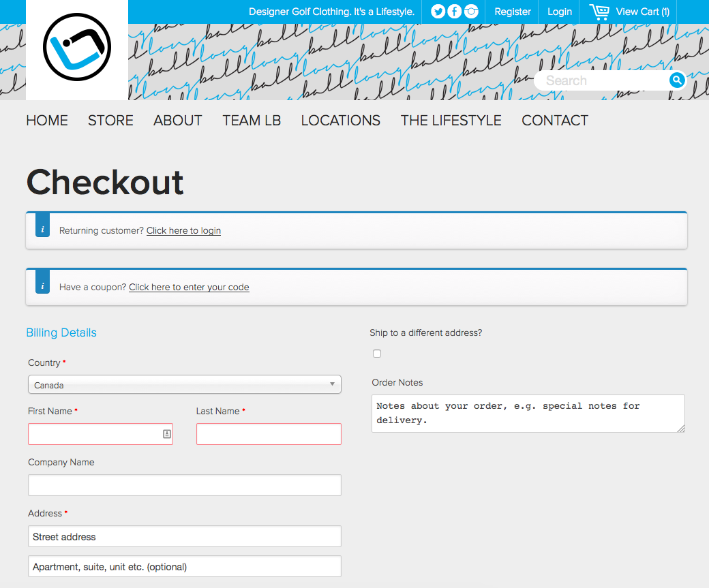This screenshot has width=709, height=588.
Task: Open the Facebook social icon
Action: coord(455,12)
